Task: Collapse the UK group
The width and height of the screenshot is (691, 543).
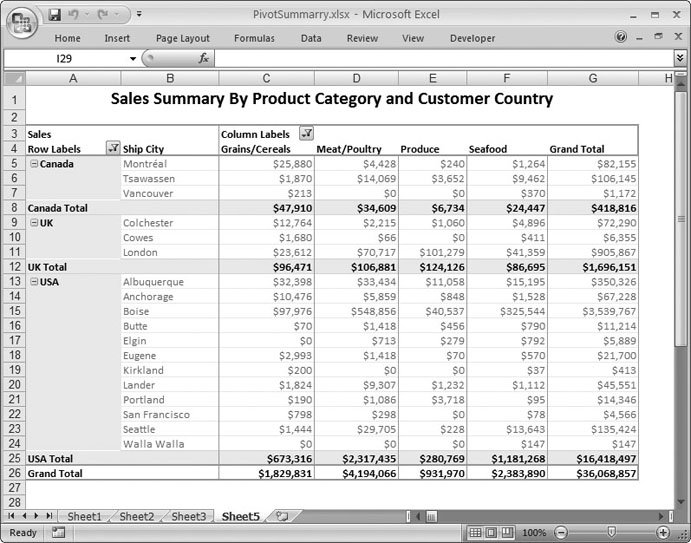Action: 32,223
